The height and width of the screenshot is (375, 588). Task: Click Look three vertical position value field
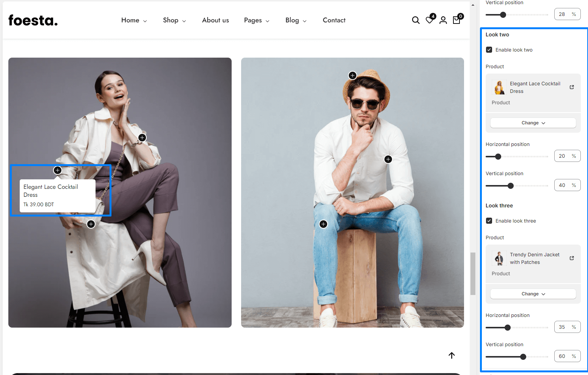pos(562,356)
